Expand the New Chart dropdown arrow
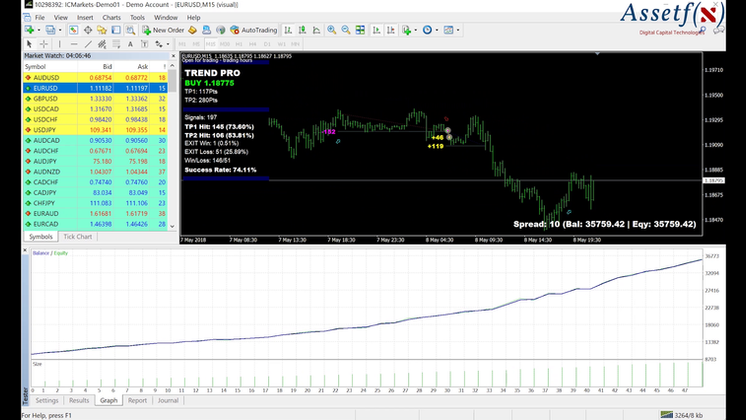Viewport: 746px width, 420px height. [x=39, y=30]
